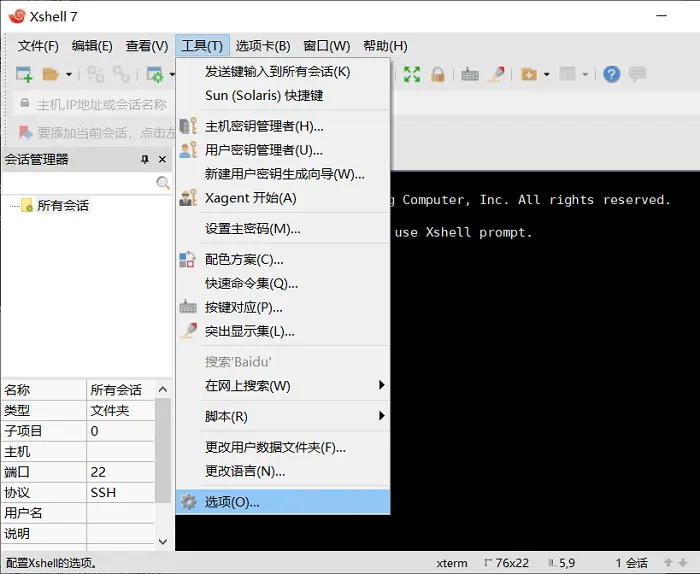
Task: Click the chat bubble feedback icon
Action: click(638, 74)
